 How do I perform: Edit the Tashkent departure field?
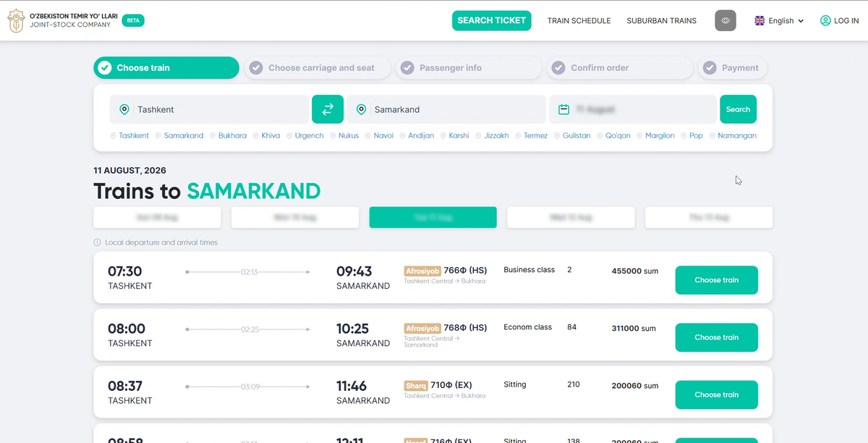210,109
